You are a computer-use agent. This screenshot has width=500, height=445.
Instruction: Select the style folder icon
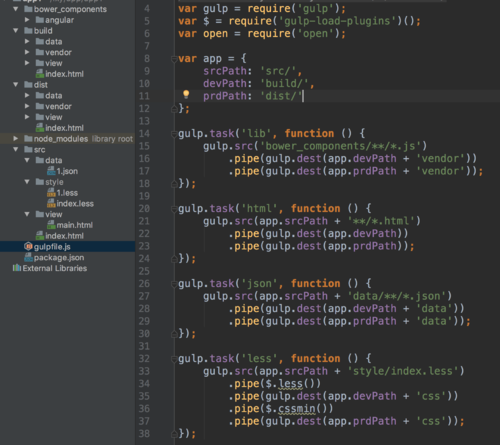pos(40,182)
